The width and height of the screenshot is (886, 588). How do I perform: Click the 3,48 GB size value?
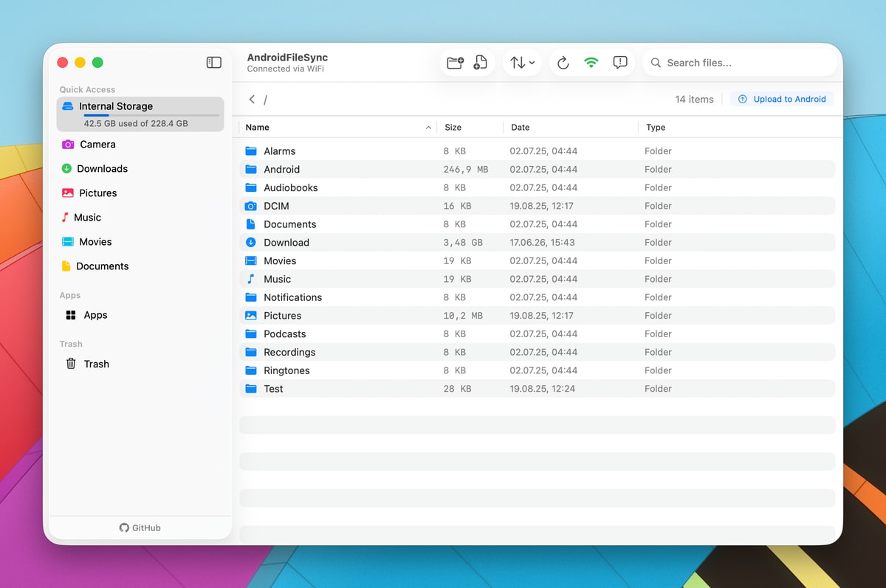tap(463, 243)
